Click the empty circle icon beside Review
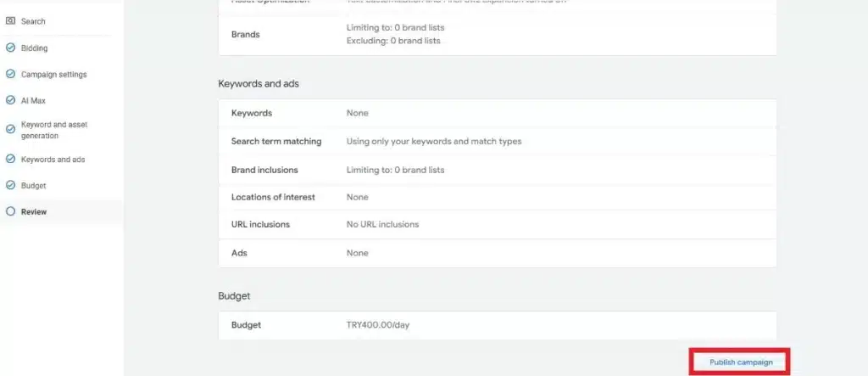This screenshot has width=868, height=376. point(10,211)
